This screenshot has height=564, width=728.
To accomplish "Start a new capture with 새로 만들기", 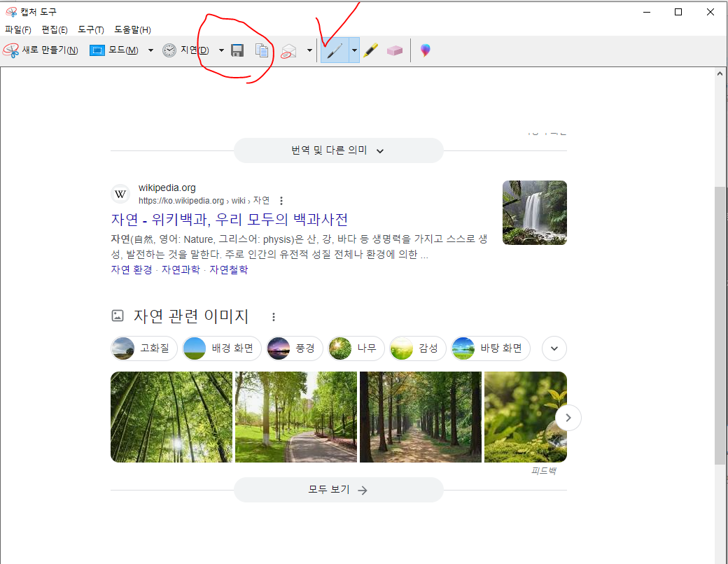I will tap(45, 50).
